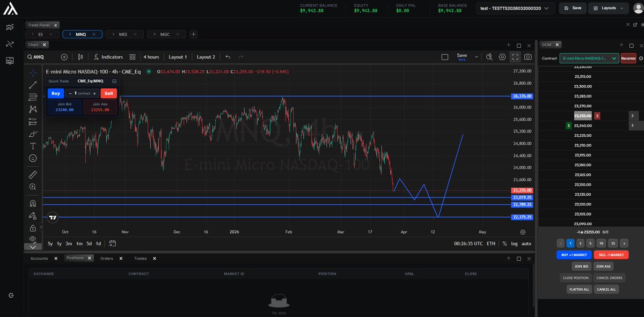Open DOM settings gear icon
The width and height of the screenshot is (644, 317).
click(640, 58)
